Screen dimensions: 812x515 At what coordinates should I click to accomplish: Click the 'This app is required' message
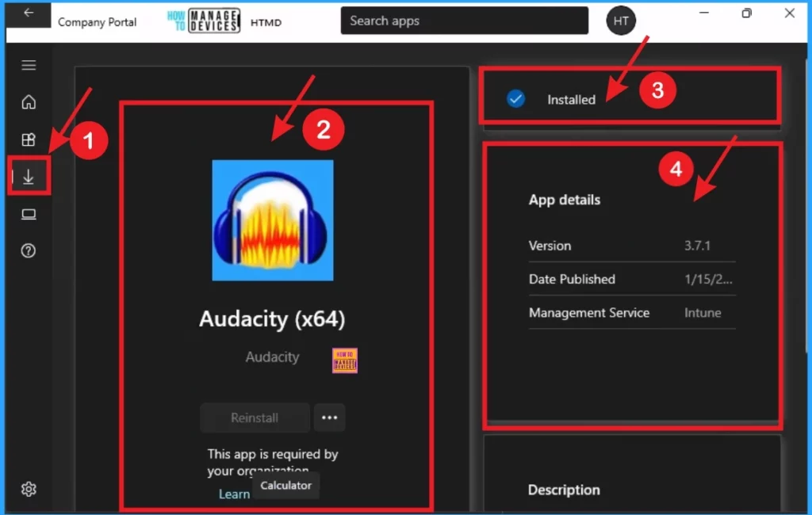(273, 463)
